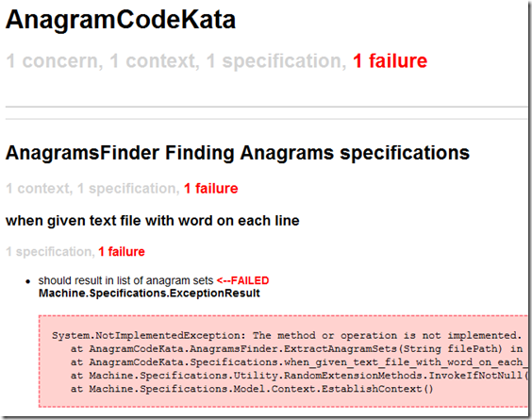Screen dimensions: 532x420
Task: Click the AnagramCodeKata page title
Action: tap(121, 20)
